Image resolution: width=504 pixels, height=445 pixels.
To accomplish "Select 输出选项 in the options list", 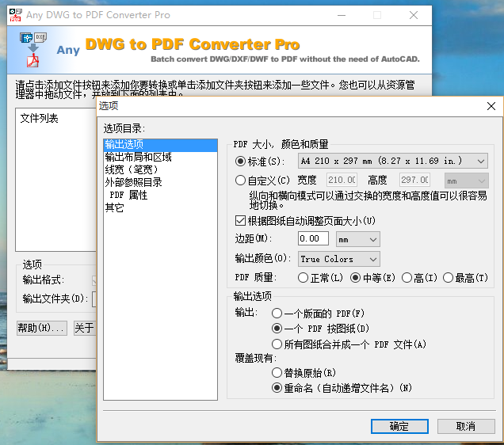I will 124,144.
